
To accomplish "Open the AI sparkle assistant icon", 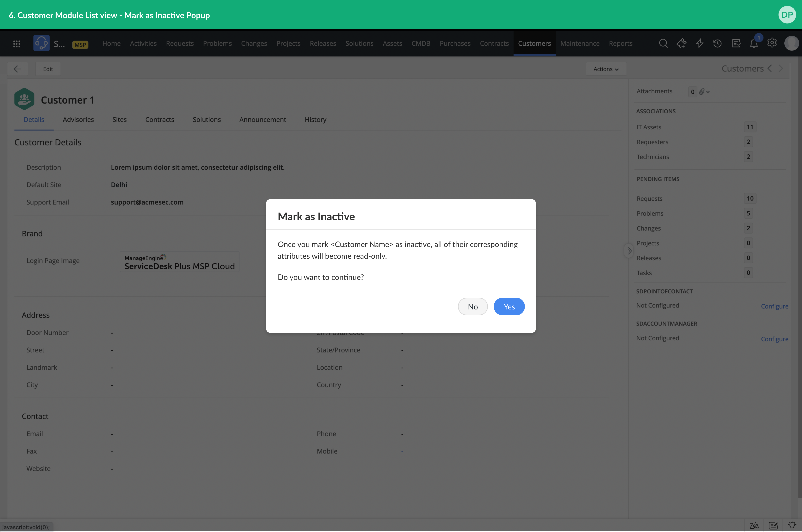I will (681, 43).
